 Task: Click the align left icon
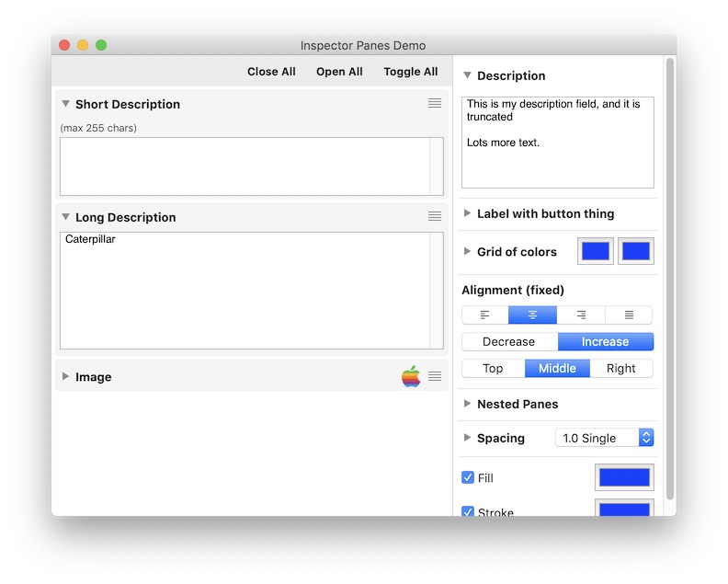pyautogui.click(x=485, y=315)
